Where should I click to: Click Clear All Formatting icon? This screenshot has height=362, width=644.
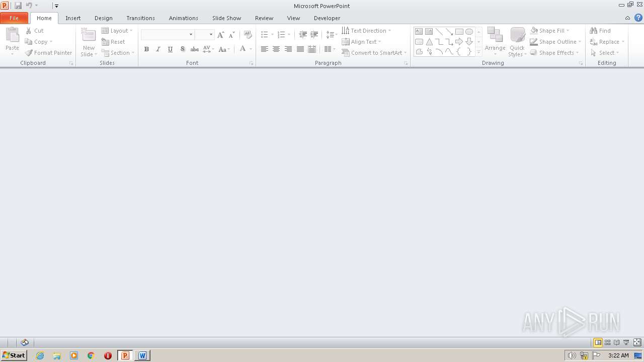248,35
